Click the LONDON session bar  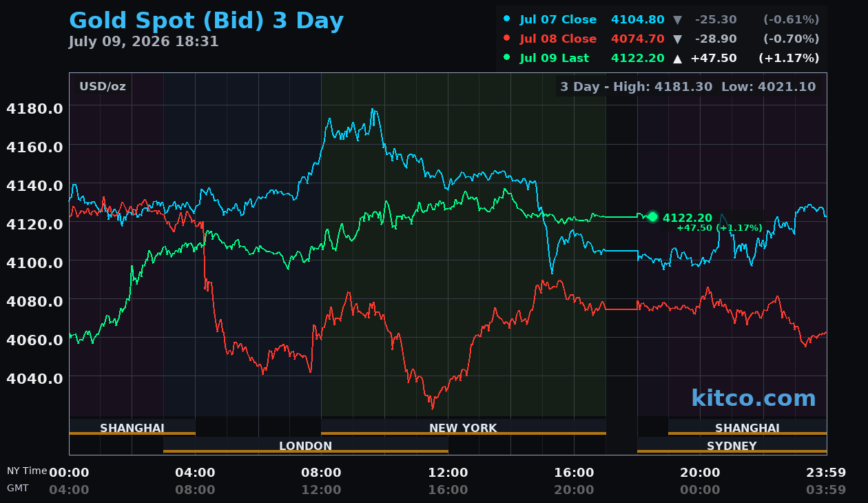pos(306,446)
